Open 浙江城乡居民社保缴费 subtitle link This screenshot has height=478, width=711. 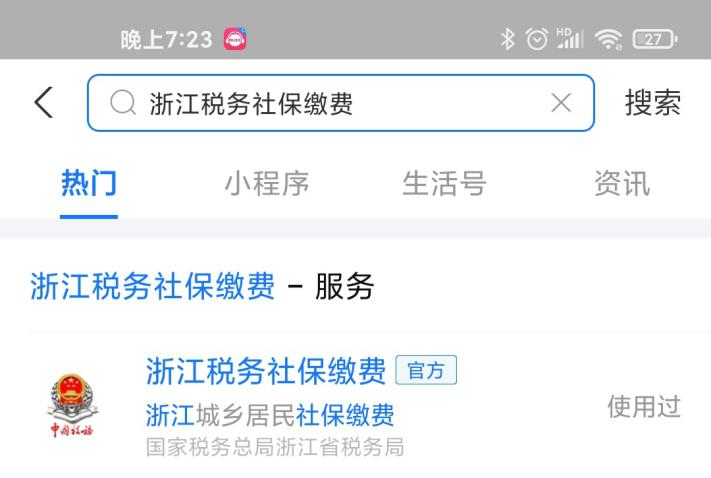(270, 415)
